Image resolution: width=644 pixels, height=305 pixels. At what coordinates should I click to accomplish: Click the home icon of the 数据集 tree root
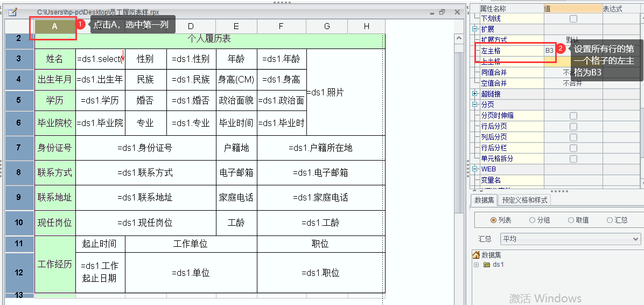click(477, 255)
